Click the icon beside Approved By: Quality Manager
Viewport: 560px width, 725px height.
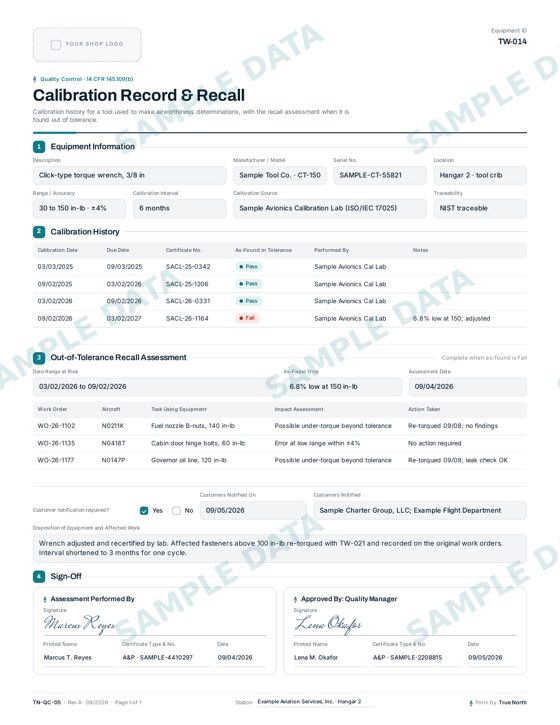295,599
